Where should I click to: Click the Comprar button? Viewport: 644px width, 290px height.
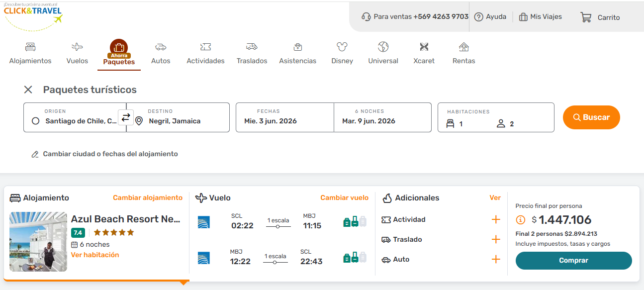coord(573,260)
